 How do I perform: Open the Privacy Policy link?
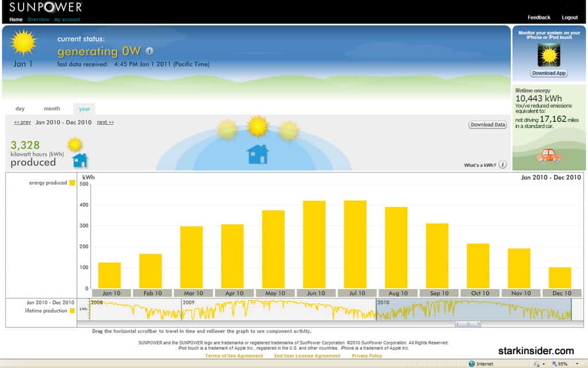pyautogui.click(x=367, y=356)
